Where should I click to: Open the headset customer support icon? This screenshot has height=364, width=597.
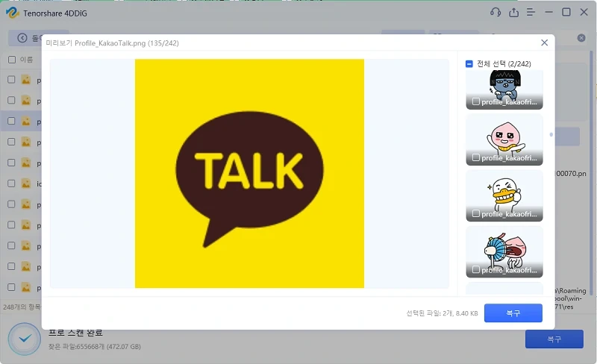(x=496, y=12)
